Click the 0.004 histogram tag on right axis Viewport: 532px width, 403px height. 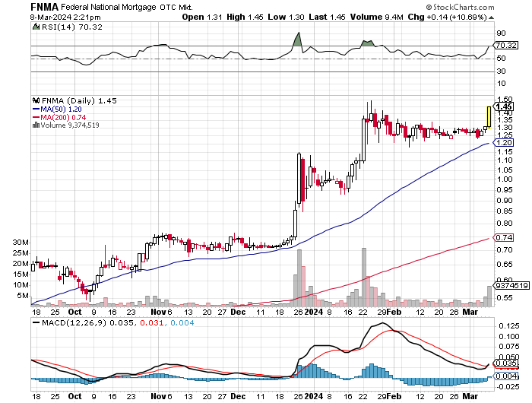coord(506,376)
